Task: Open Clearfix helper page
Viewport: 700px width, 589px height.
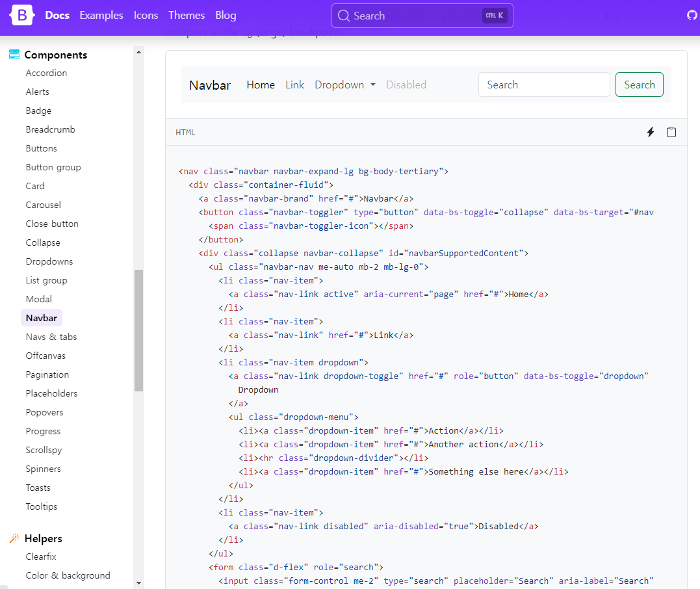Action: coord(41,556)
